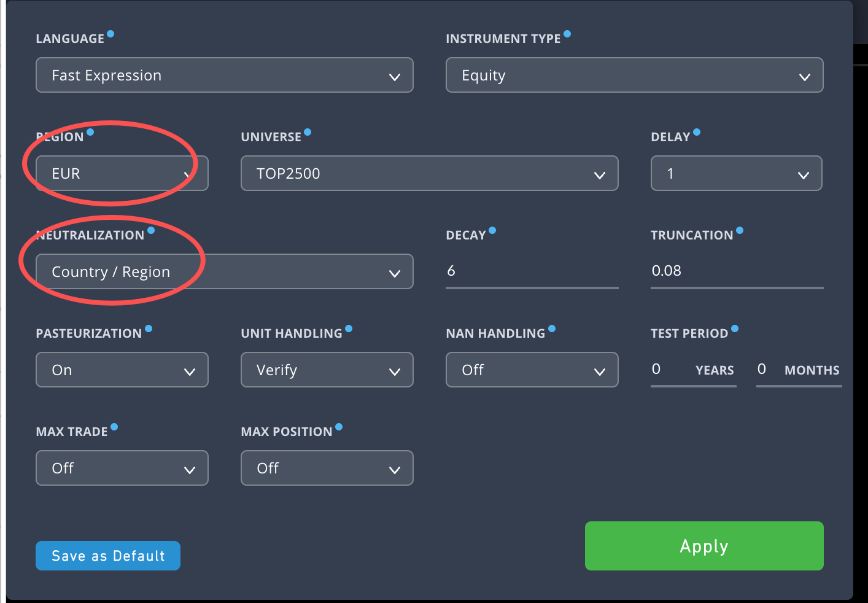Open the Region EUR dropdown
This screenshot has height=603, width=868.
coord(122,174)
